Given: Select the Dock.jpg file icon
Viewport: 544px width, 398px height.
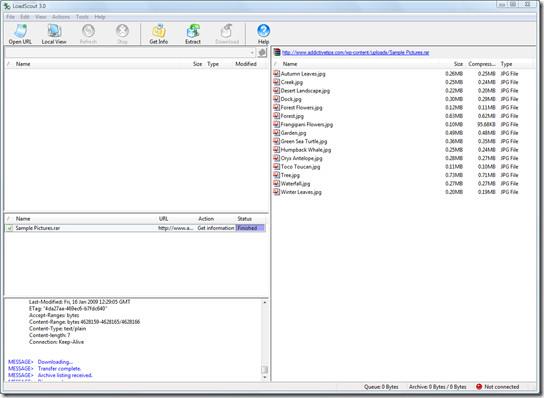Looking at the screenshot, I should (277, 99).
